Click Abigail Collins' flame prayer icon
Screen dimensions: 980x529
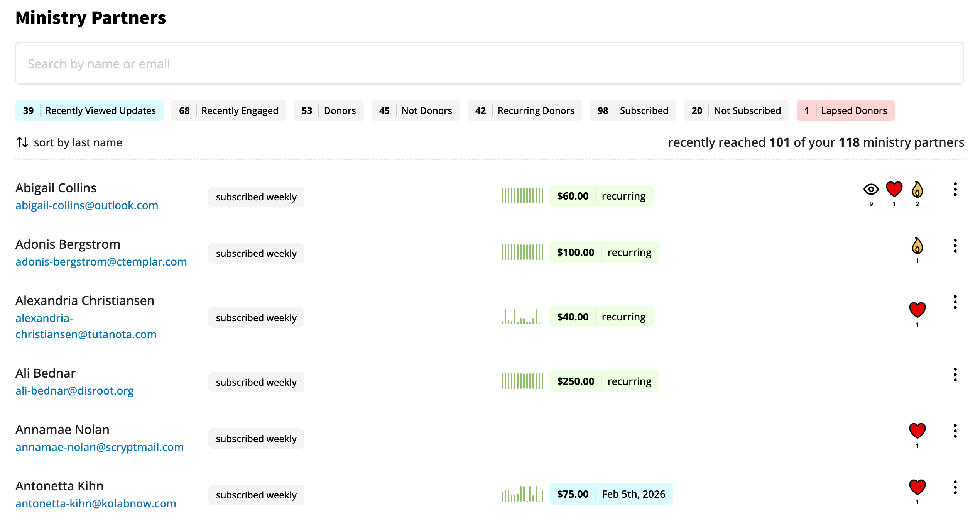coord(917,189)
